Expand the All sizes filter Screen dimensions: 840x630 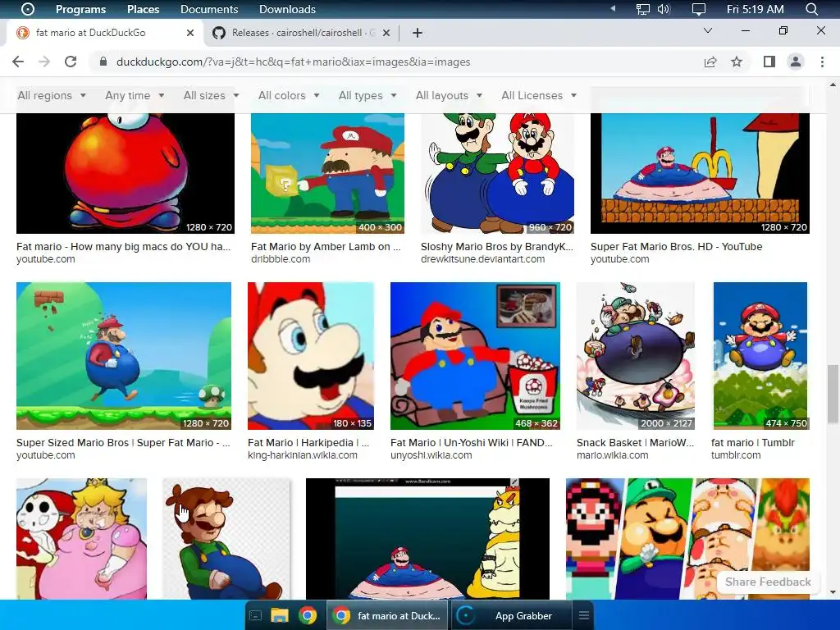211,95
